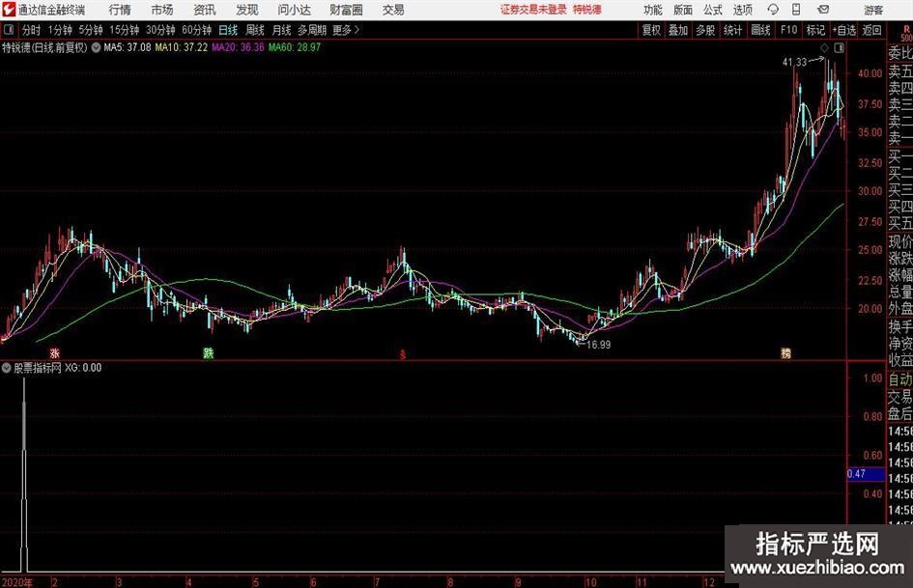Open the 财富圈 menu
Viewport: 913px width, 588px height.
346,10
